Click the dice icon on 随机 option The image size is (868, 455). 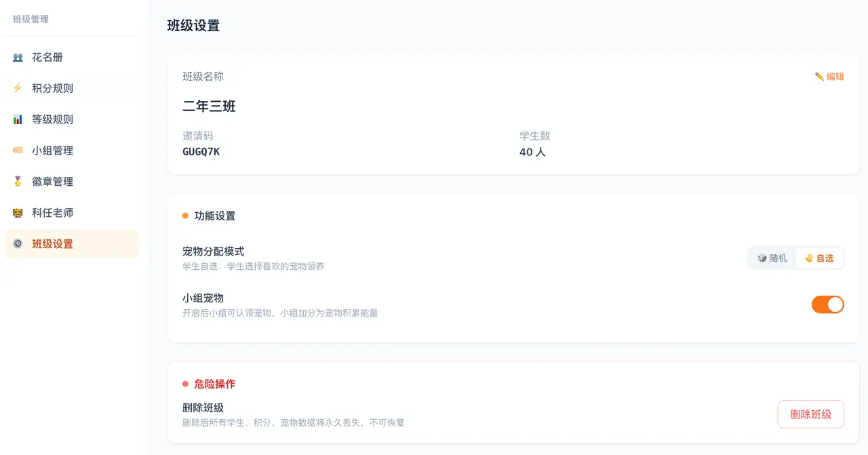762,258
